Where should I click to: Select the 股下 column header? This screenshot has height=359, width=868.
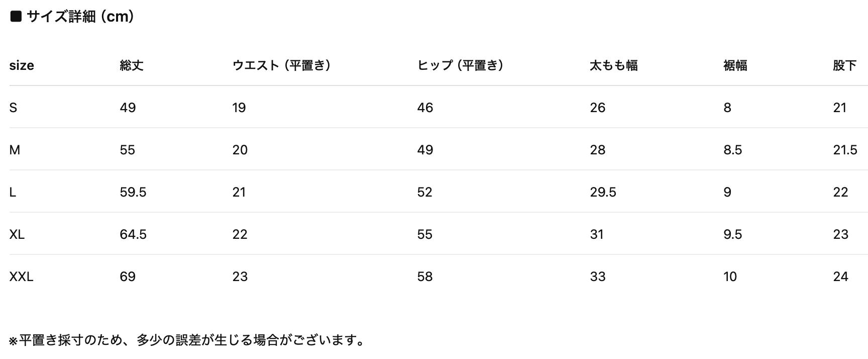[x=844, y=65]
